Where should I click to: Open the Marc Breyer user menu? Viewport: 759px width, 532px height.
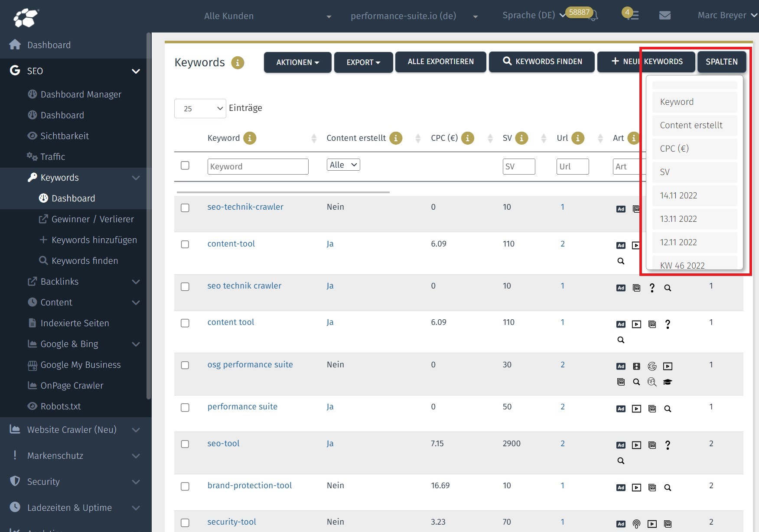727,16
